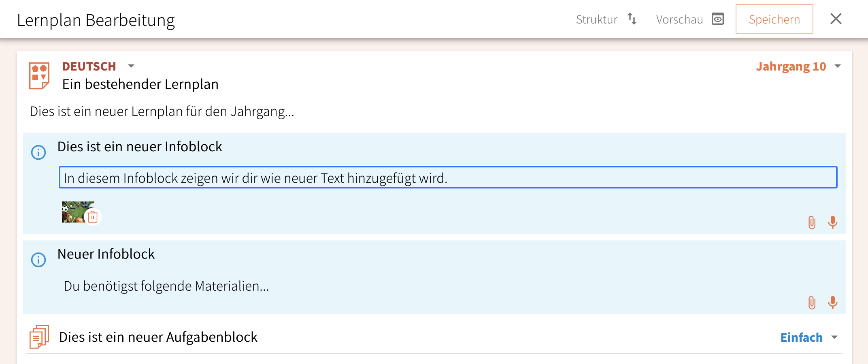Record audio for the first Infoblock

(833, 222)
